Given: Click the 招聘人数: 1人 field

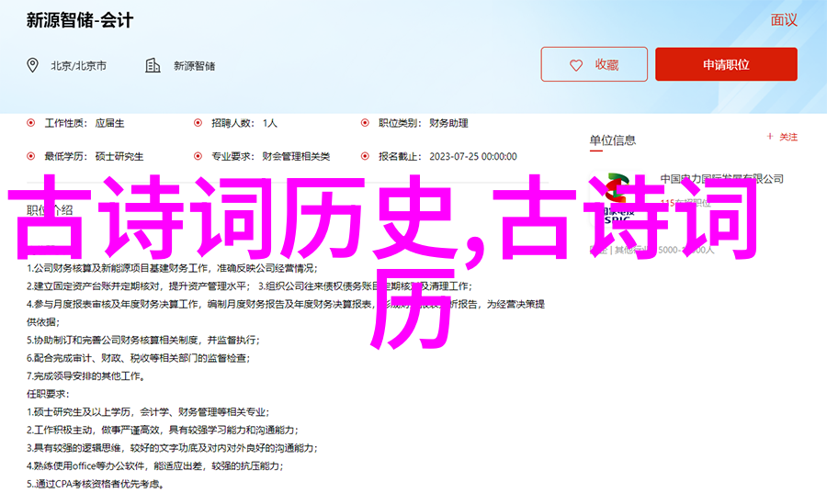Looking at the screenshot, I should click(244, 123).
